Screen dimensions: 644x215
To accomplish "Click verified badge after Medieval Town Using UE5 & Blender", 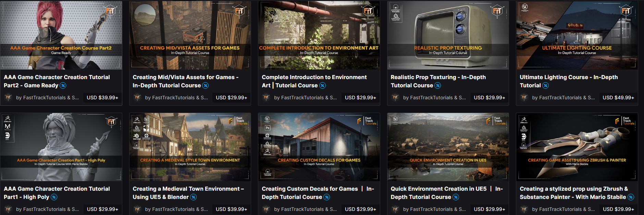I will pyautogui.click(x=194, y=197).
